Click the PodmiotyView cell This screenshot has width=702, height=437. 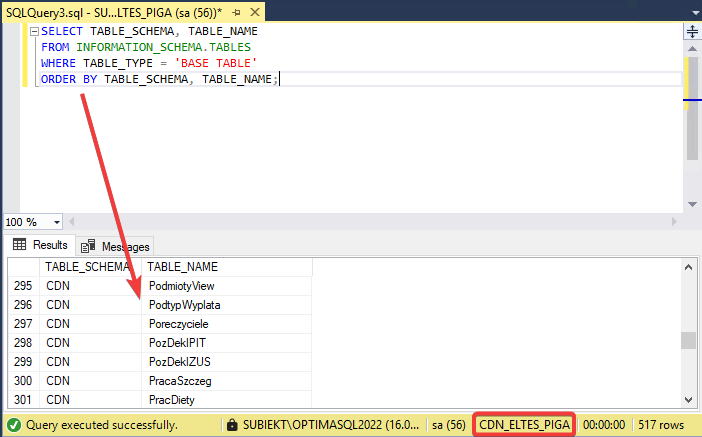point(227,286)
